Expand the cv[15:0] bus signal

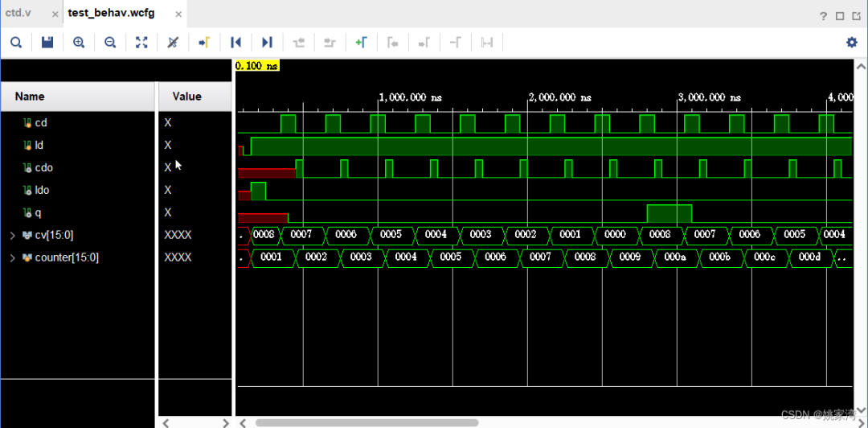pos(12,235)
